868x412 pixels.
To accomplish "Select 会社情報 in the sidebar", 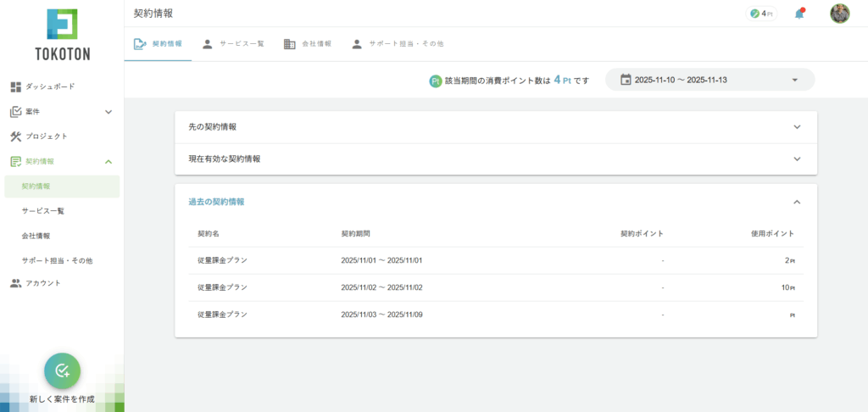I will (36, 236).
